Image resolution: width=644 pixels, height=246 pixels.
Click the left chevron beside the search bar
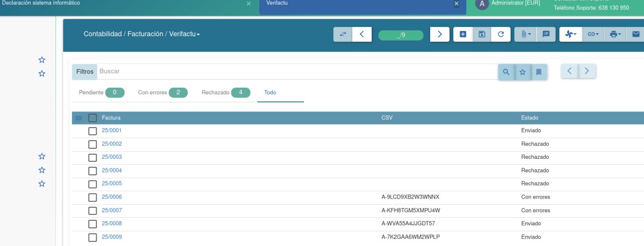click(570, 71)
